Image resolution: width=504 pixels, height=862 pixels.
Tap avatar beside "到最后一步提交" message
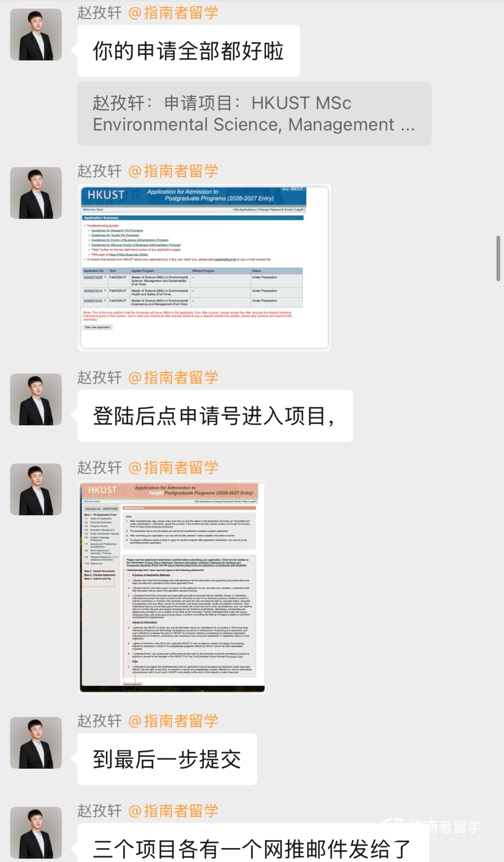(36, 742)
